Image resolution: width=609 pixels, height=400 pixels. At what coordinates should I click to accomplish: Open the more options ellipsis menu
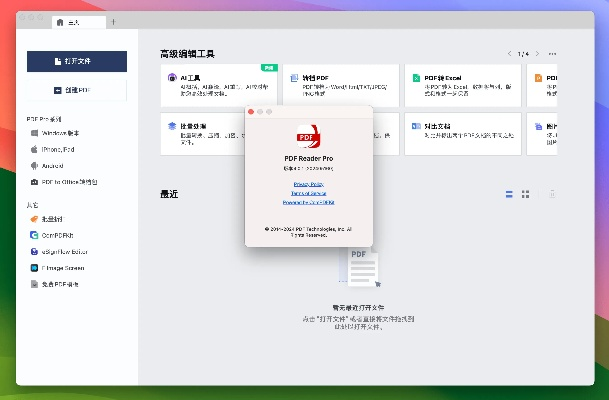(552, 53)
